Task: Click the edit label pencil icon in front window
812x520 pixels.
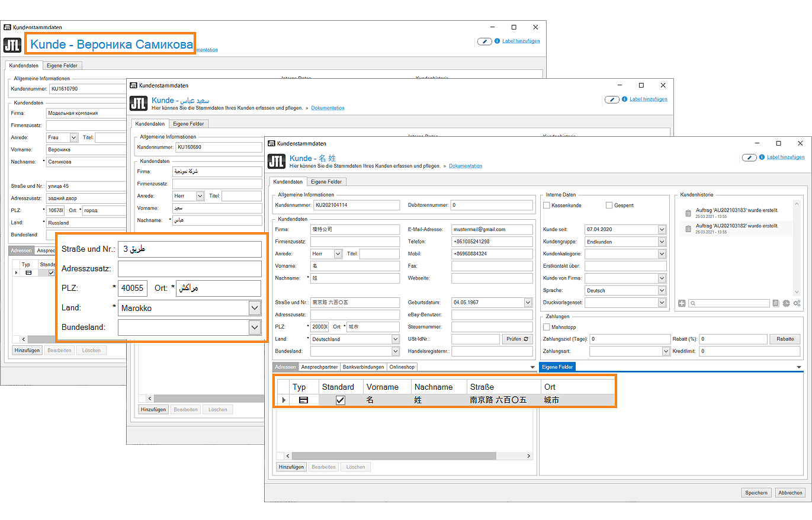Action: [750, 158]
